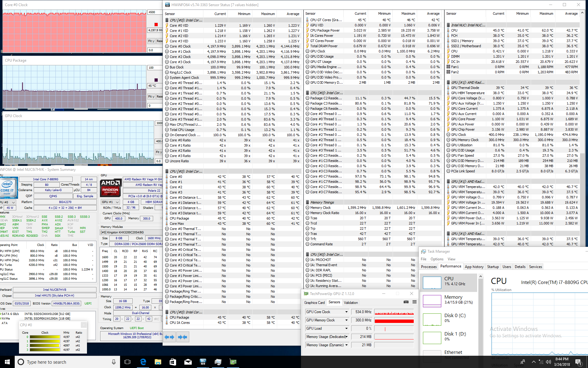This screenshot has height=368, width=588.
Task: Click Fit y button on Core #0 Clock graph
Action: coord(151,41)
